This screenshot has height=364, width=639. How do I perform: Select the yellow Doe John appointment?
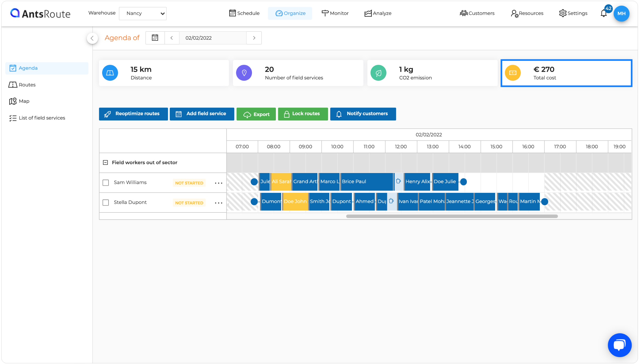tap(295, 202)
